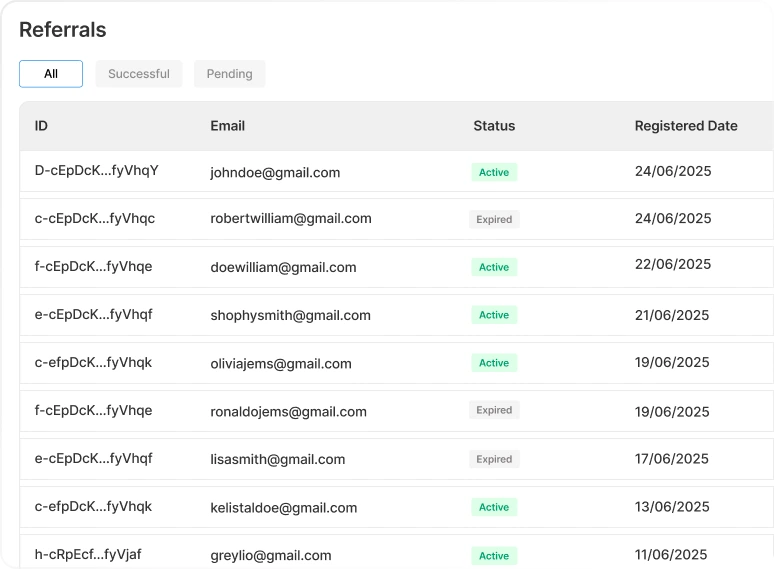The height and width of the screenshot is (569, 774).
Task: Select the ID in oliviajems@gmail.com row
Action: (93, 363)
